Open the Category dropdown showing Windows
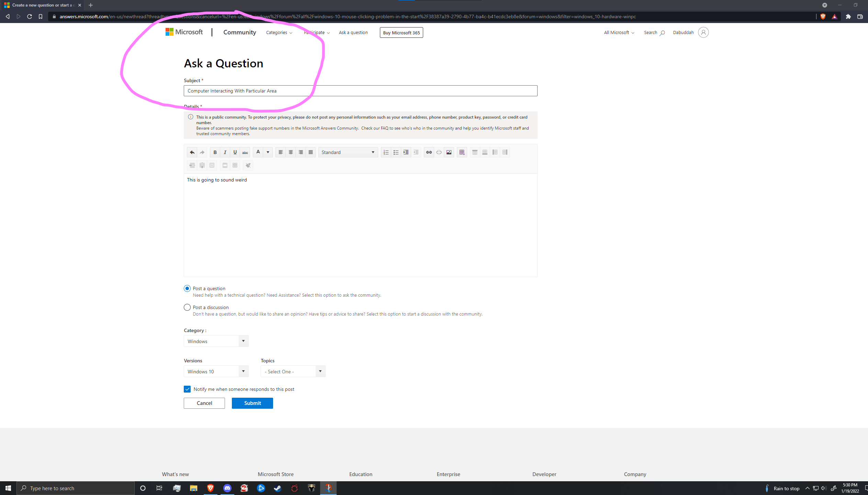 pyautogui.click(x=216, y=341)
